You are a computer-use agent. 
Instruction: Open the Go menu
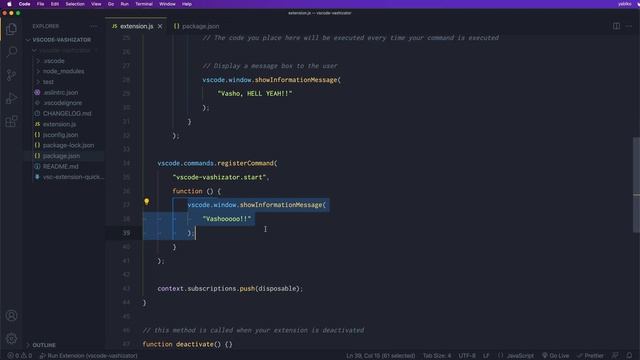111,4
